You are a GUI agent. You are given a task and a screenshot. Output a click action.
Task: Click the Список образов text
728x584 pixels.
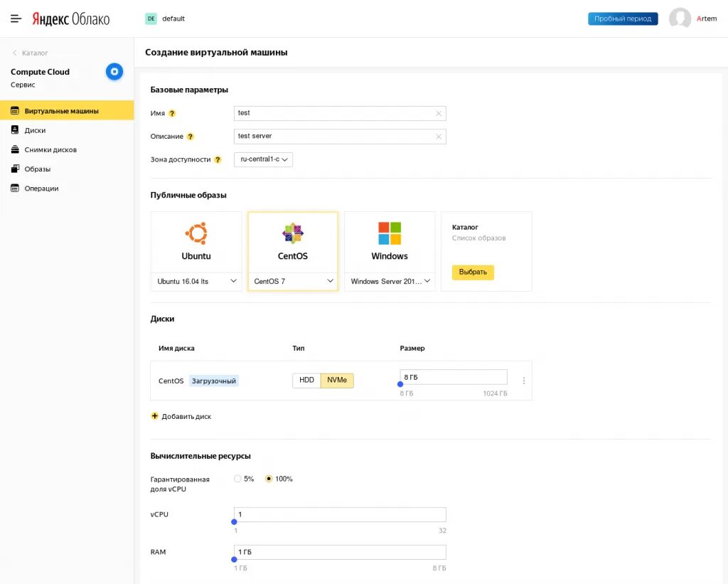478,238
